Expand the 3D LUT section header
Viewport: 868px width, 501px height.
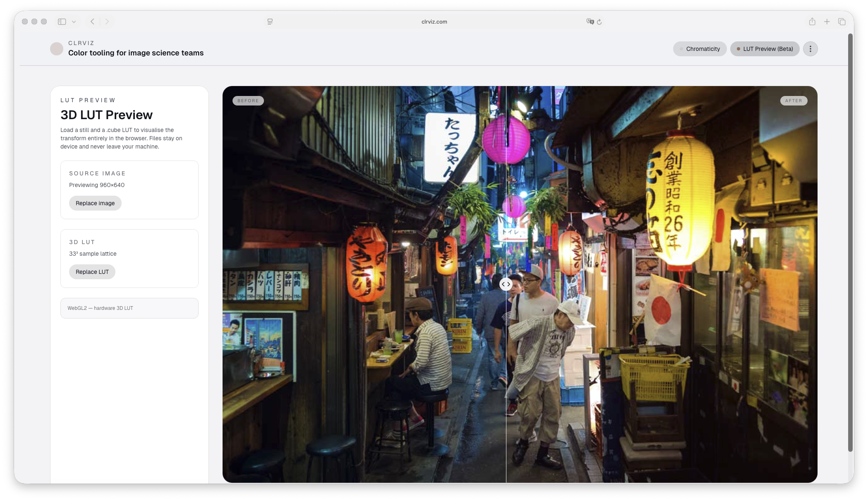coord(82,242)
